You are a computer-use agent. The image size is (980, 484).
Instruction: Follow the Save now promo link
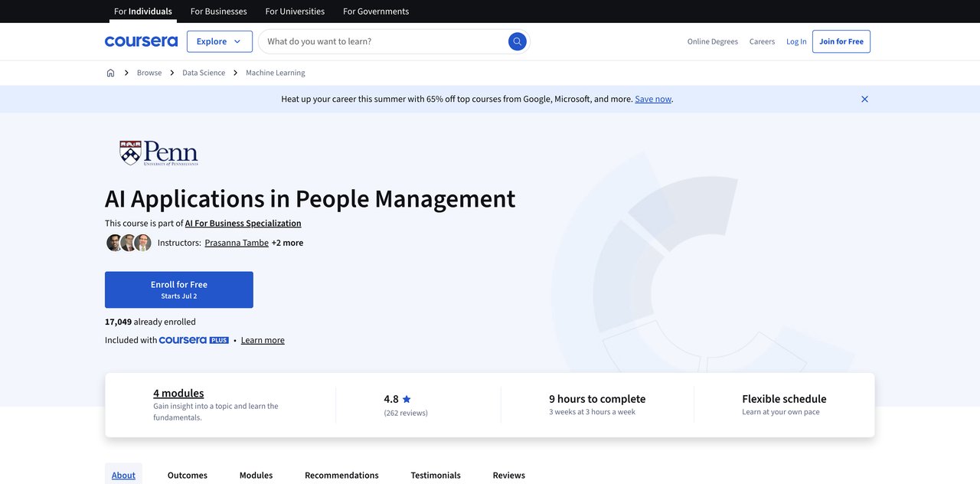click(x=652, y=99)
